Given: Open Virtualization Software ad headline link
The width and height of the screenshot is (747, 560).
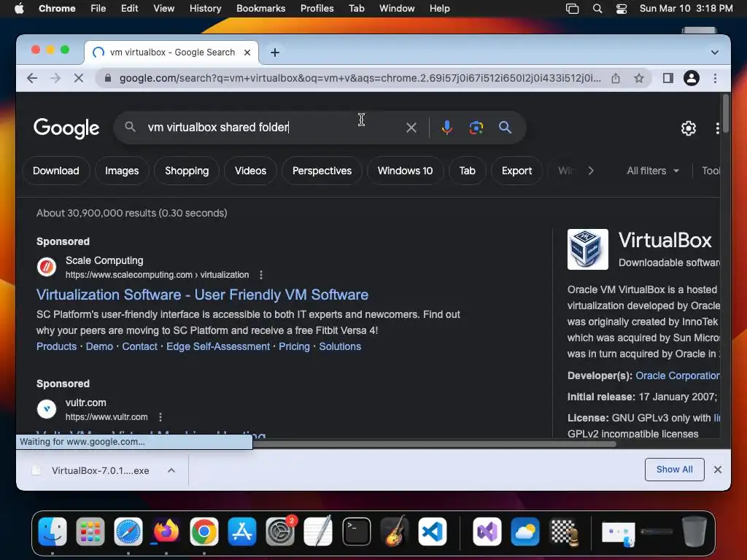Looking at the screenshot, I should pos(203,295).
